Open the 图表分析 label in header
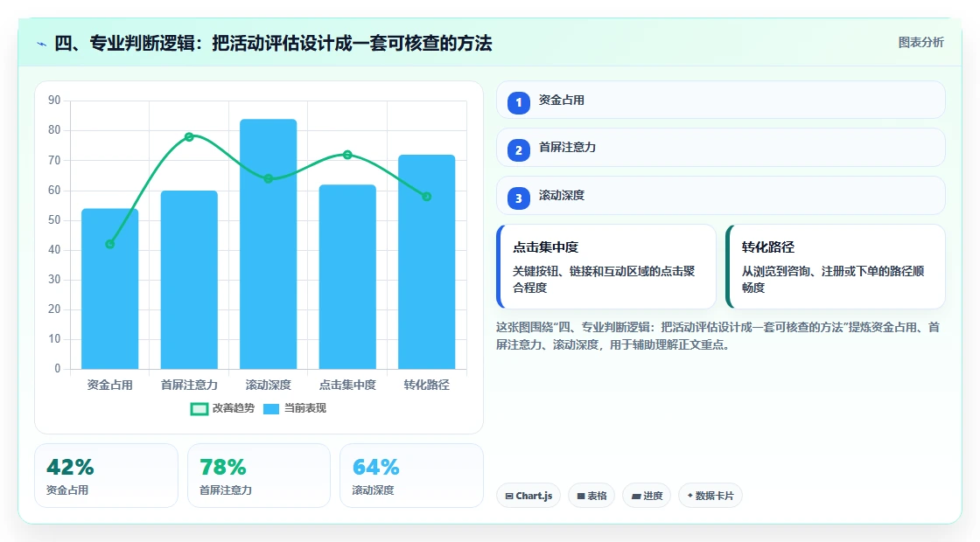Screen dimensions: 980x542 [x=920, y=43]
